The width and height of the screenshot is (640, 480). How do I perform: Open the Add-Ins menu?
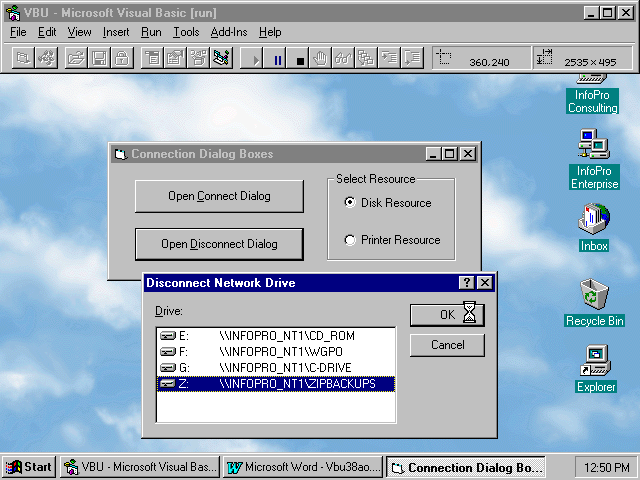pos(229,32)
